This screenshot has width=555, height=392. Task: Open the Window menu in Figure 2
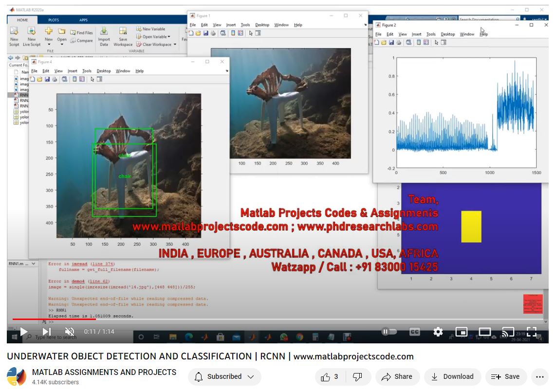click(467, 34)
